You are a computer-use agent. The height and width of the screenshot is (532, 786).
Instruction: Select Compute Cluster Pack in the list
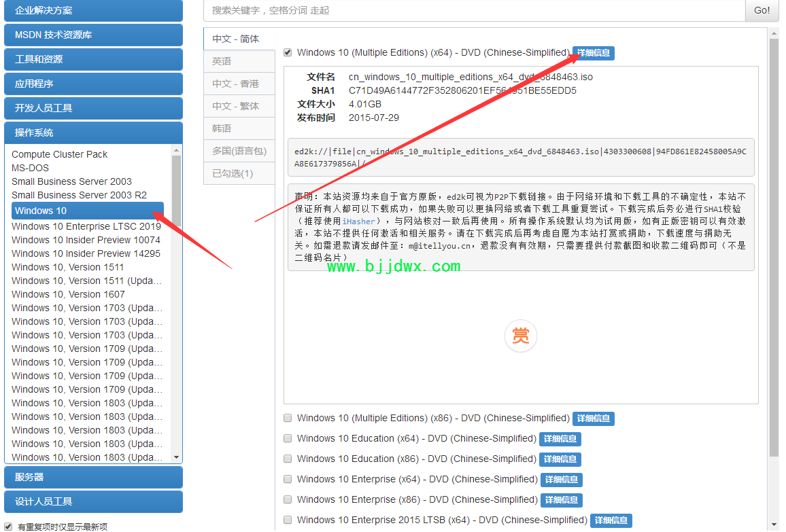[x=59, y=154]
